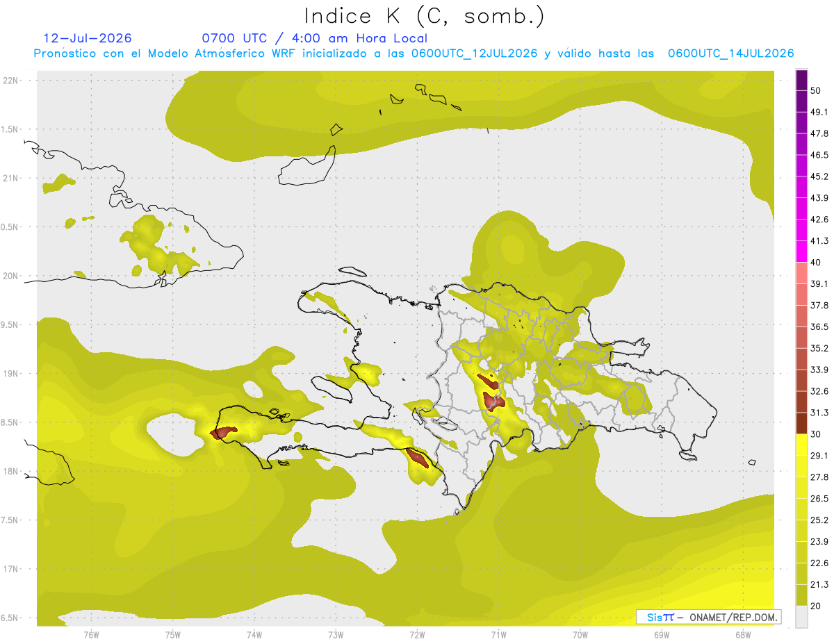The image size is (834, 644).
Task: Click the longitude label "76W"
Action: (x=91, y=635)
